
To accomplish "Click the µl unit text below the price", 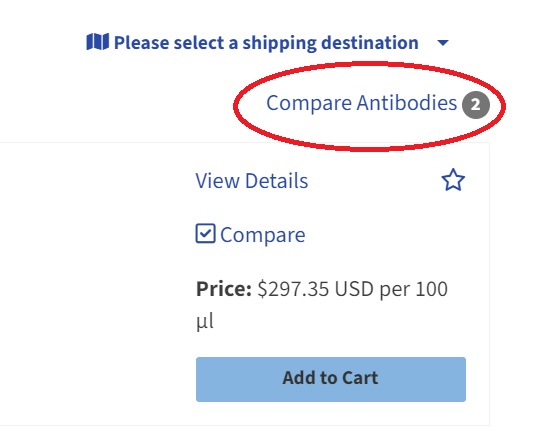I will coord(205,321).
